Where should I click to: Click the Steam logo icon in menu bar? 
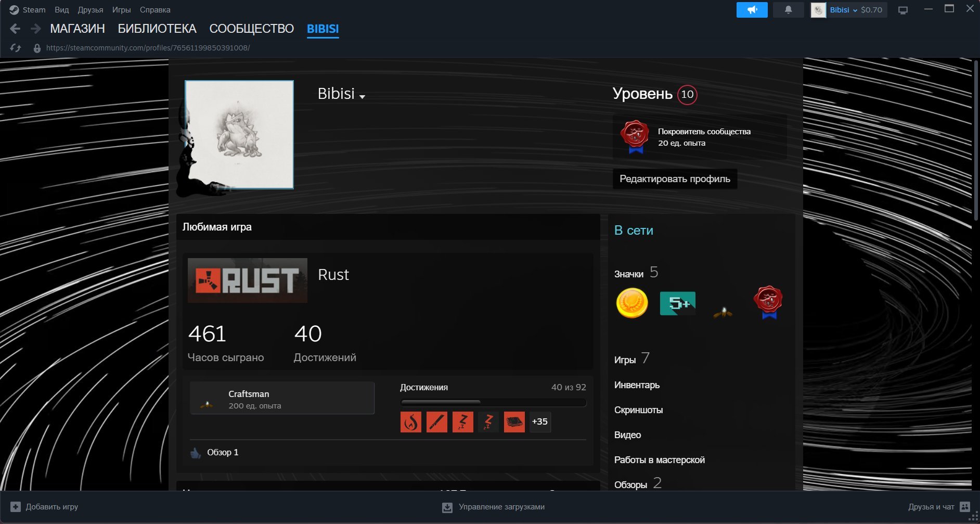pos(14,10)
